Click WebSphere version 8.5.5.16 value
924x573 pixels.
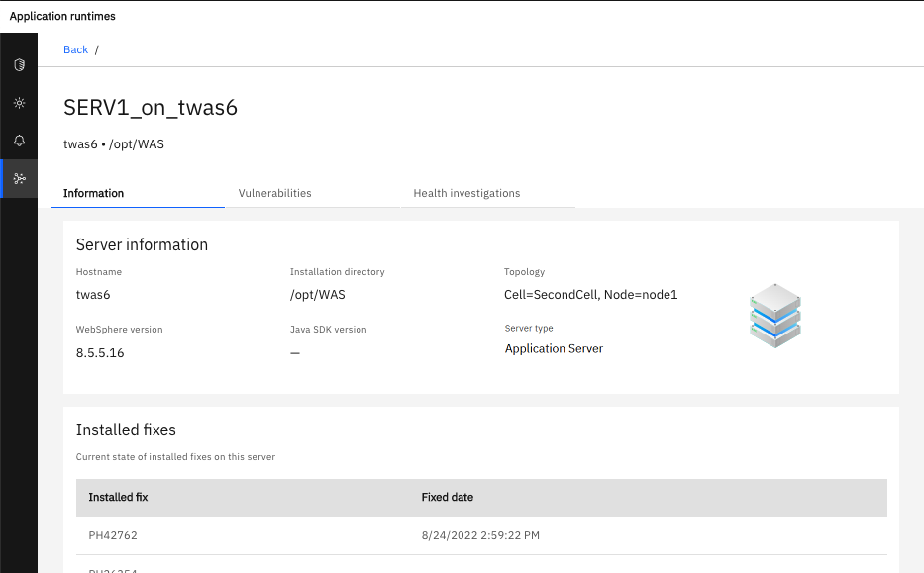[x=100, y=352]
